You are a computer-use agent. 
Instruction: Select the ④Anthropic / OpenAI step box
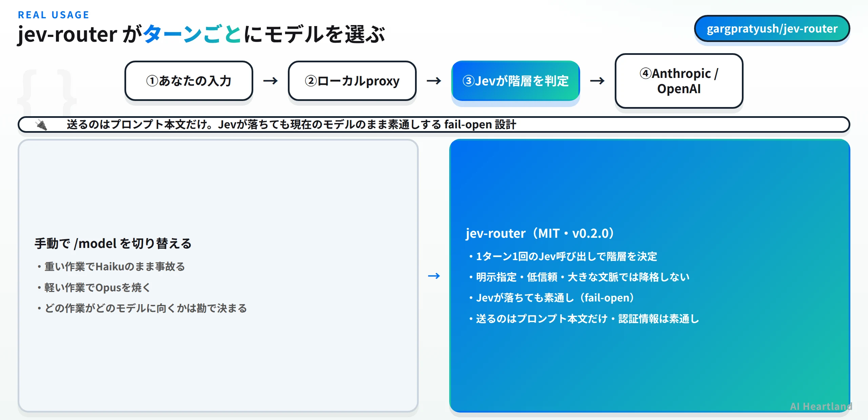(679, 81)
